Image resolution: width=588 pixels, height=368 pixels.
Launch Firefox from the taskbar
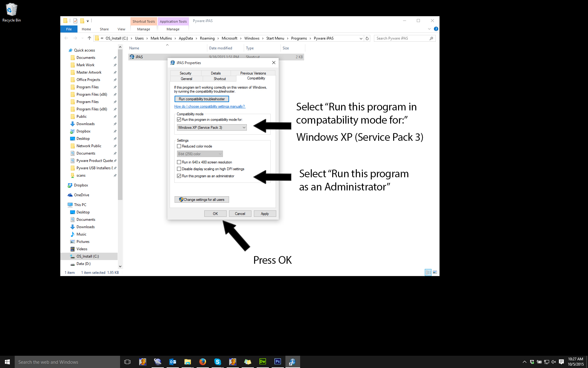point(202,362)
